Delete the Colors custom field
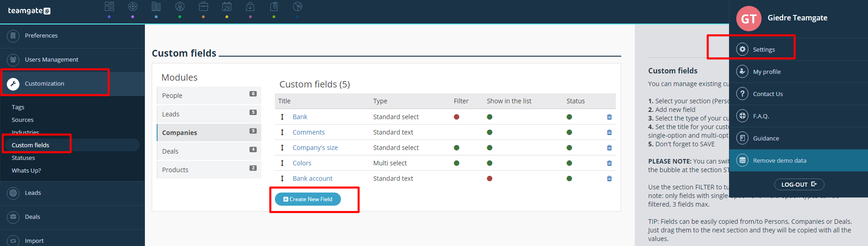Screen dimensions: 868x246 pos(609,163)
